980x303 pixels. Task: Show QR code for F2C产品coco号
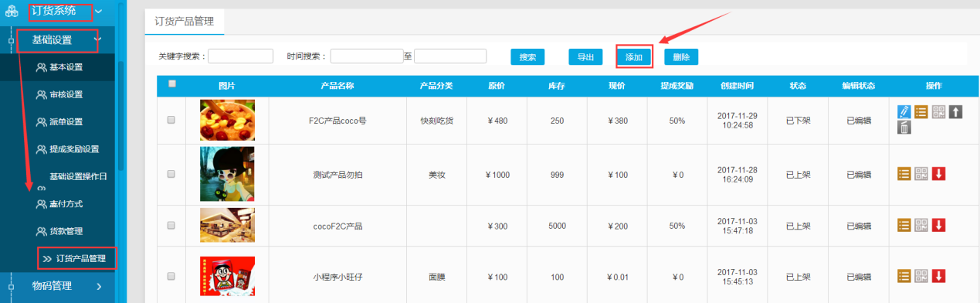tap(938, 111)
